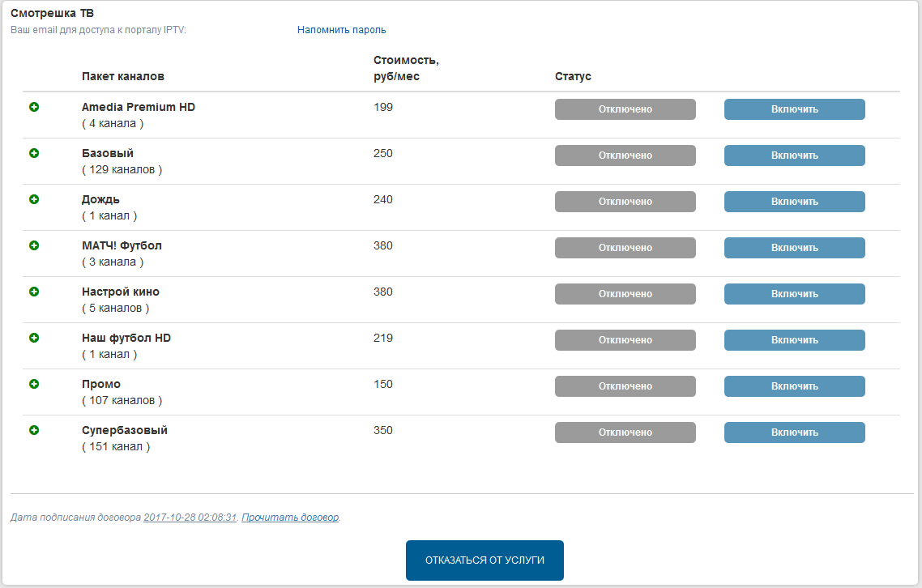Screen dimensions: 922x588
Task: Enable the Базовый package with Включить
Action: click(x=795, y=156)
